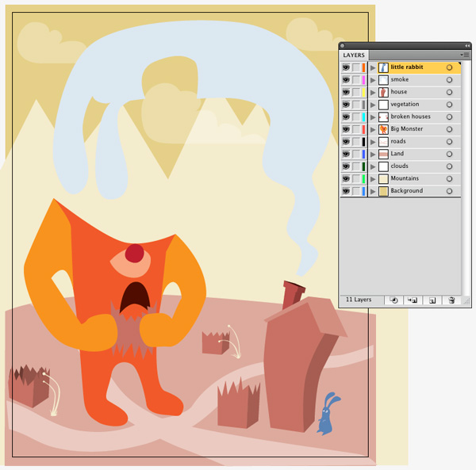Click target circle of vegetation layer
Viewport: 476px width, 470px height.
[x=449, y=105]
